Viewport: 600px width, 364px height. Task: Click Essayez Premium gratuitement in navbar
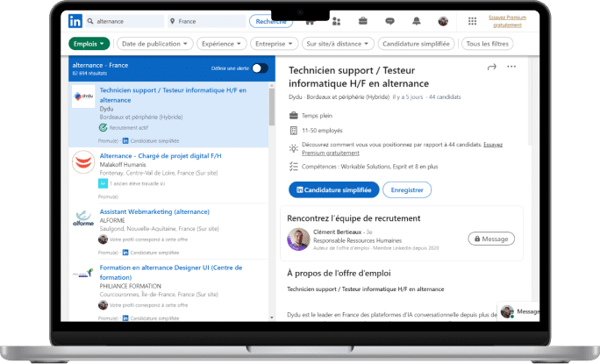(507, 21)
